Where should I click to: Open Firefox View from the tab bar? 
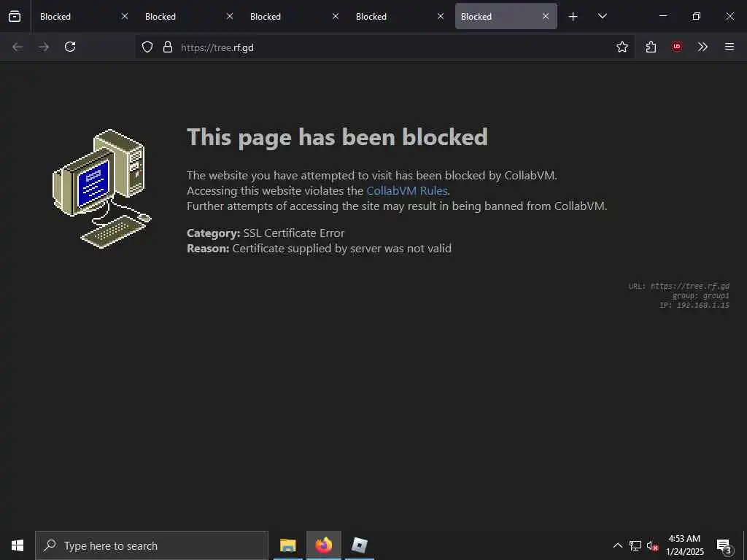[15, 16]
